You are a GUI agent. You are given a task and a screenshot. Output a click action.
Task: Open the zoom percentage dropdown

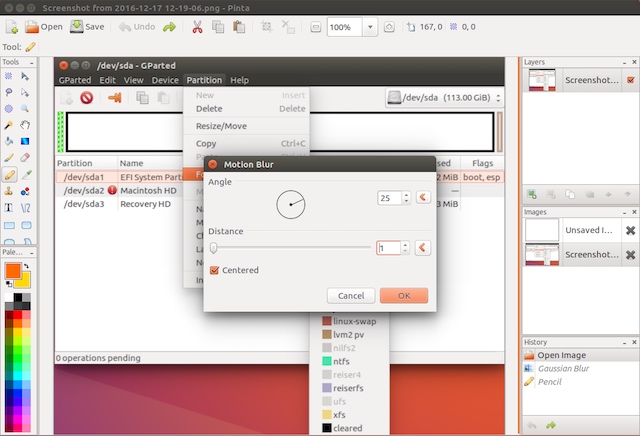(370, 27)
